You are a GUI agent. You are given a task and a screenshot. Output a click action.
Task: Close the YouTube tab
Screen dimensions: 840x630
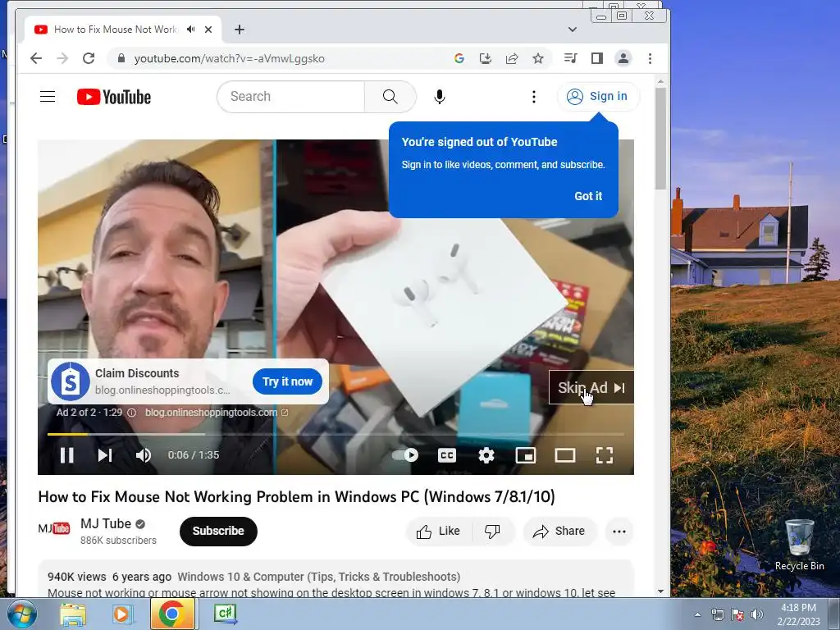coord(208,30)
